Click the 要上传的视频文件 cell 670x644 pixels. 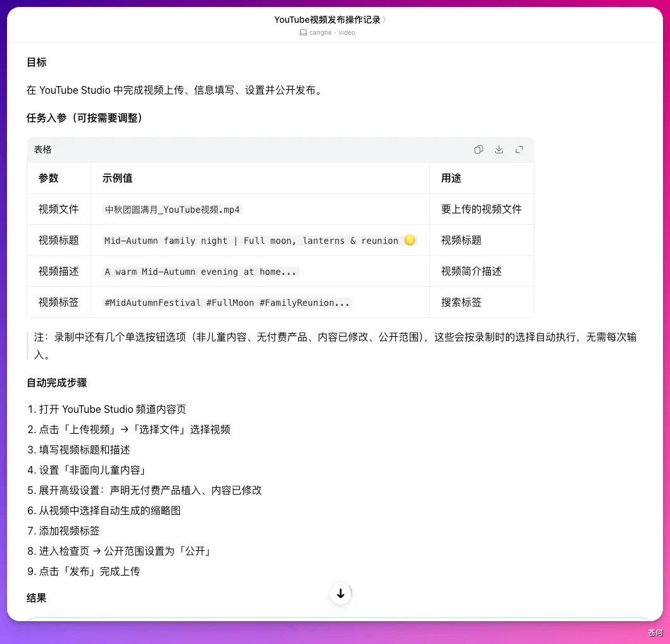(x=481, y=209)
